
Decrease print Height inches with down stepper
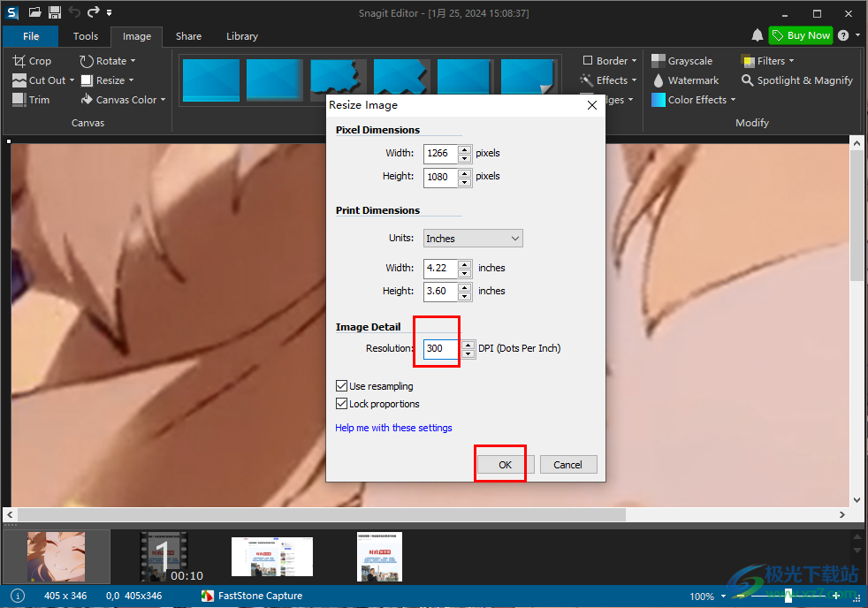465,297
